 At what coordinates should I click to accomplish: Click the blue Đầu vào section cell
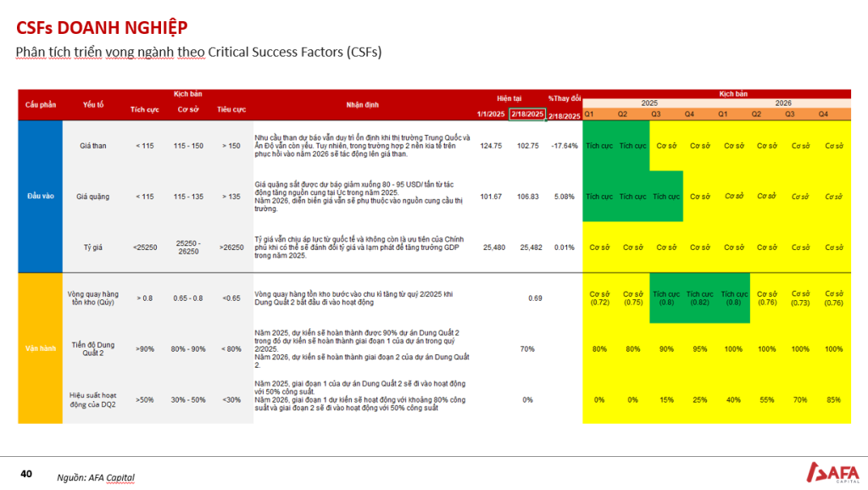pos(41,197)
